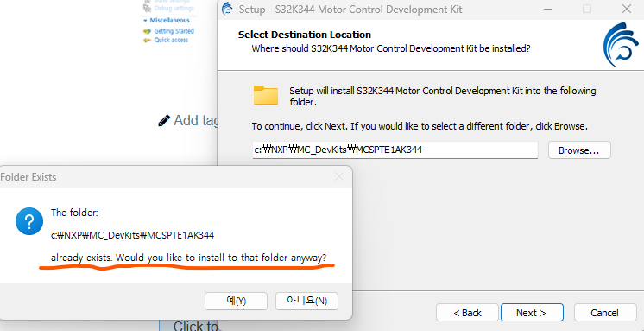
Task: Click the yellow folder icon in setup
Action: pyautogui.click(x=266, y=95)
